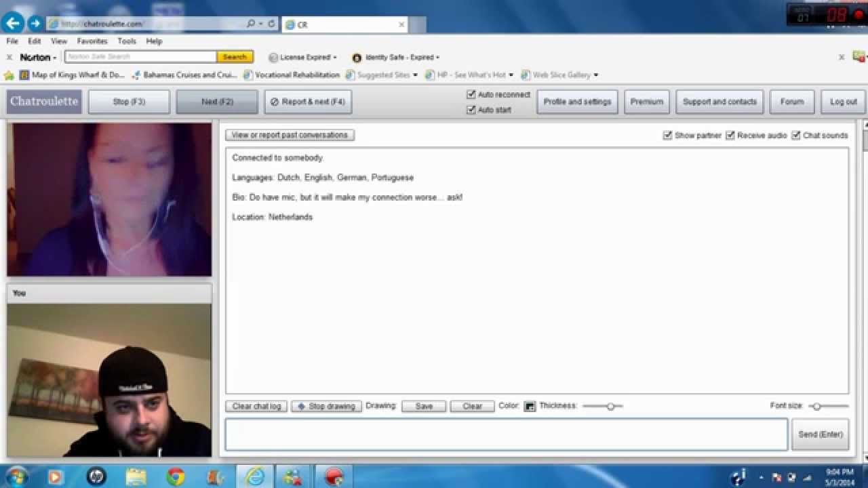The width and height of the screenshot is (868, 488).
Task: Click the partner's webcam video
Action: [x=109, y=199]
